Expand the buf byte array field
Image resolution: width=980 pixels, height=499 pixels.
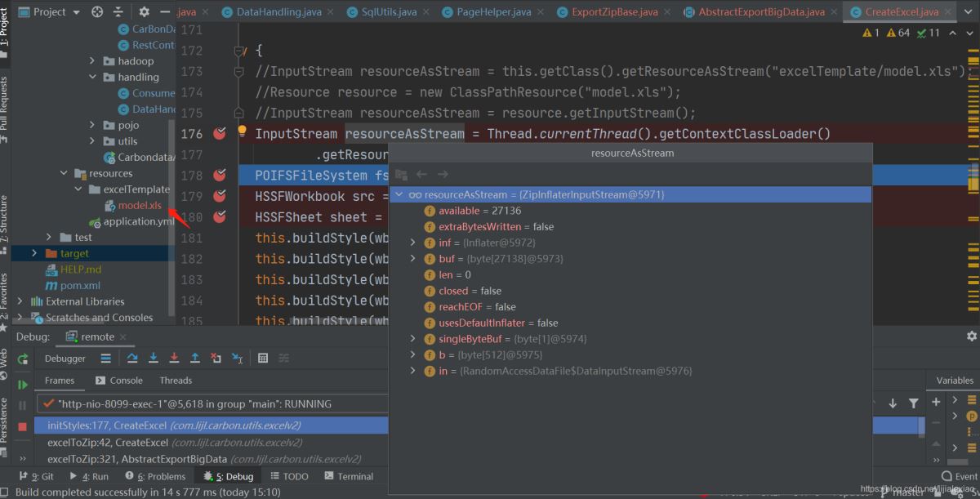(x=413, y=259)
